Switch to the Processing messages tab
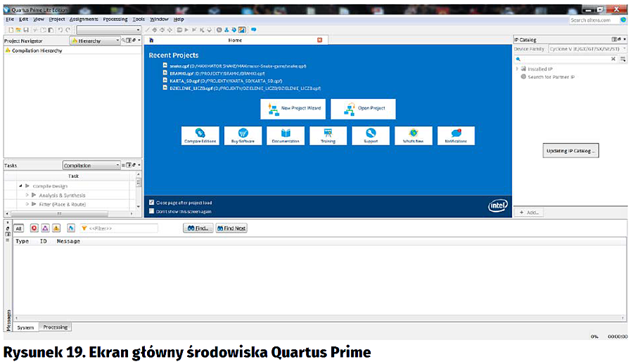Screen dimensions: 633x364 [x=55, y=327]
